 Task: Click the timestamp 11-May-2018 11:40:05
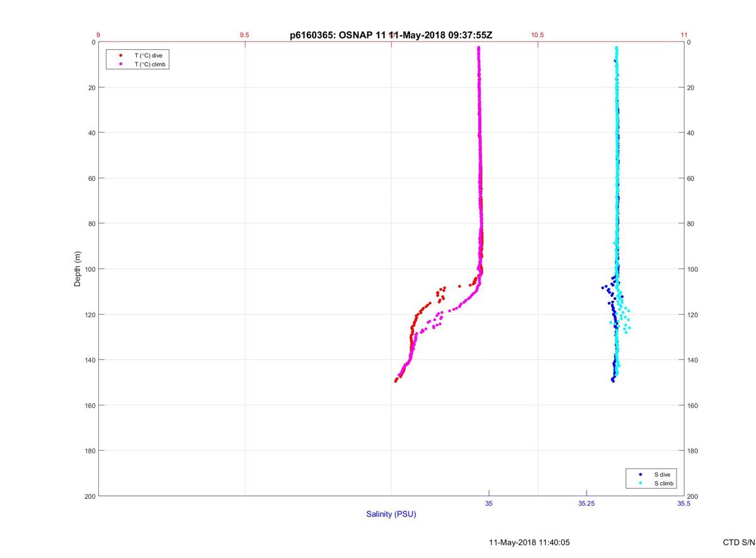[529, 542]
